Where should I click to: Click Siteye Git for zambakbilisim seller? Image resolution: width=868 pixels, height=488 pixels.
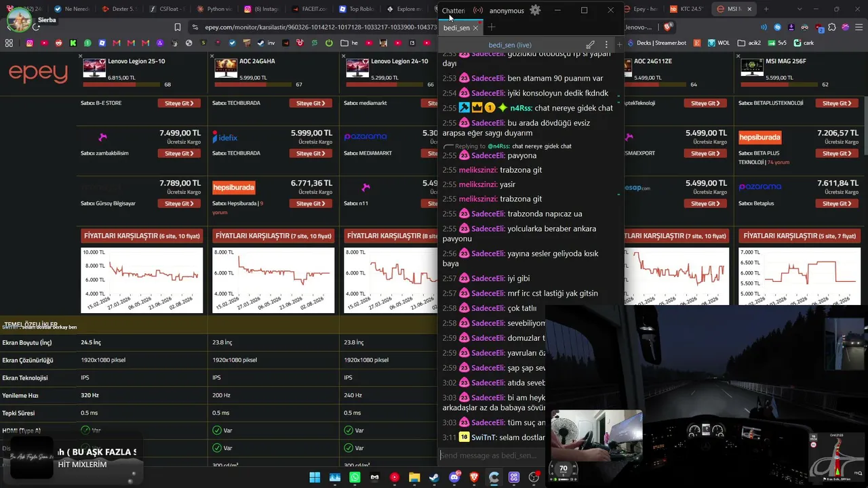pyautogui.click(x=179, y=153)
